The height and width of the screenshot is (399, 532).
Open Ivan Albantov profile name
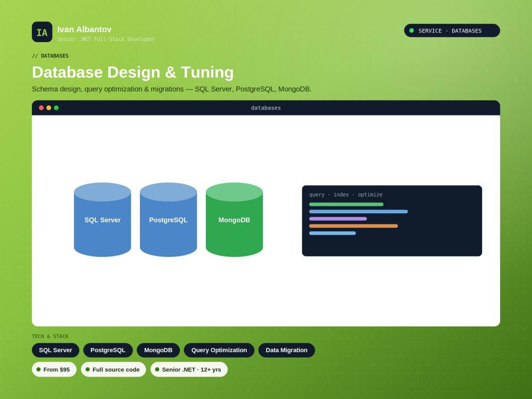click(x=84, y=29)
